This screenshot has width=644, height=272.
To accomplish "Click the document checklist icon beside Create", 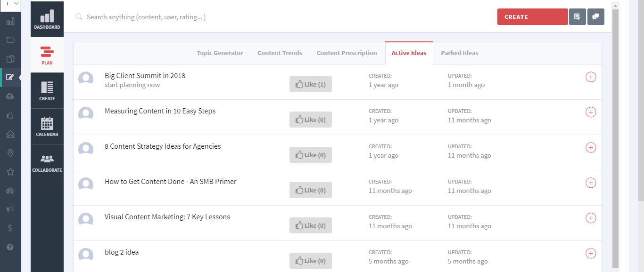I will (577, 17).
